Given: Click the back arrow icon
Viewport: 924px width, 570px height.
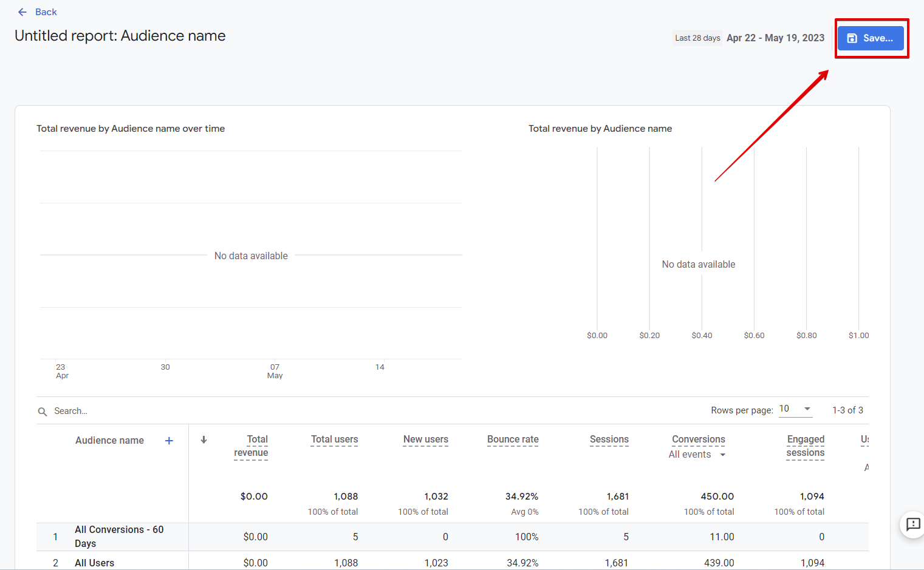Looking at the screenshot, I should click(x=22, y=12).
